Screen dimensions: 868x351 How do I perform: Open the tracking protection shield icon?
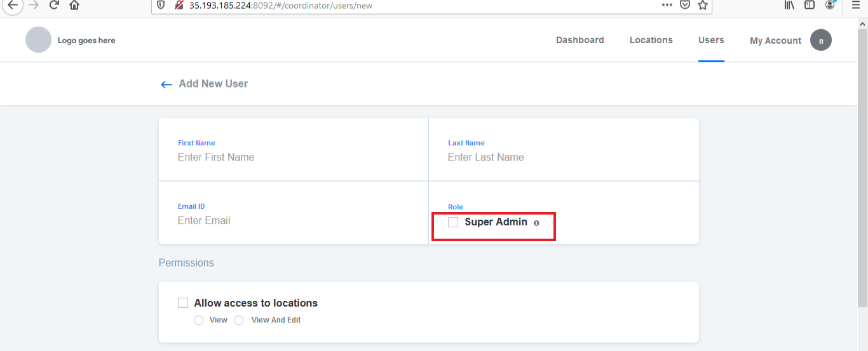160,5
